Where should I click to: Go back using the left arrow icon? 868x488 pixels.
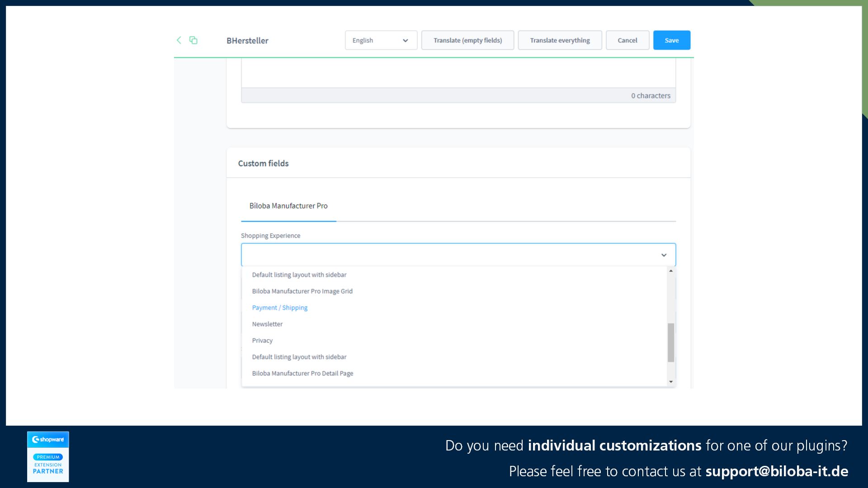tap(179, 40)
